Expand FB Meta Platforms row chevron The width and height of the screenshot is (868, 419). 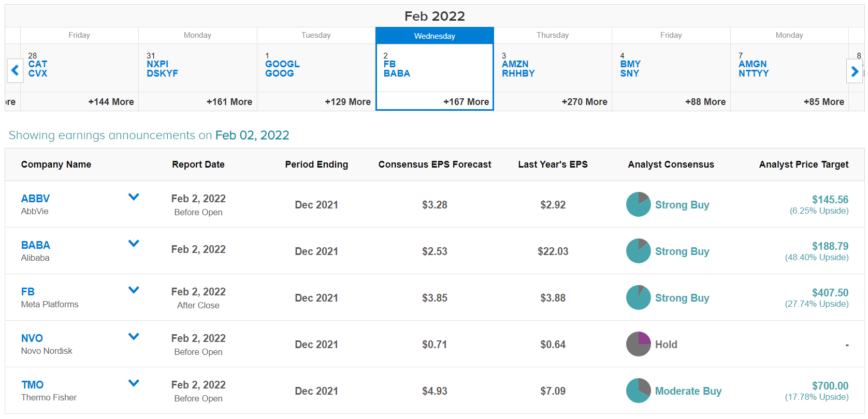tap(134, 290)
